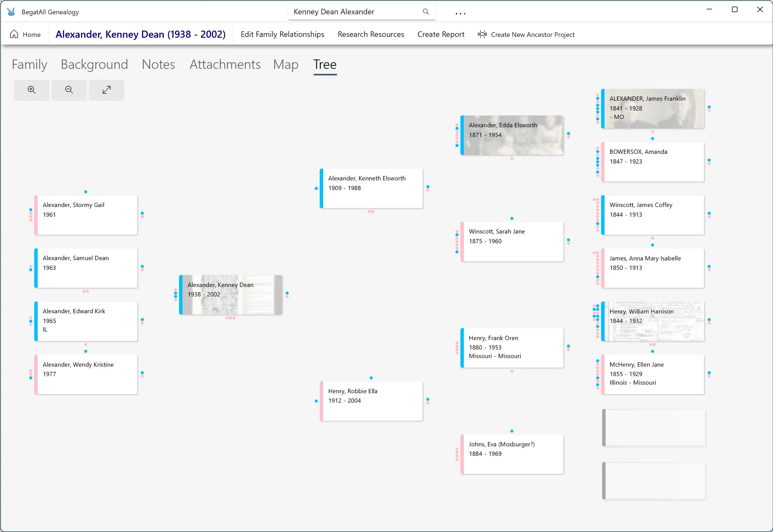Click the expand tree to fit button
Viewport: 773px width, 532px height.
pos(107,90)
